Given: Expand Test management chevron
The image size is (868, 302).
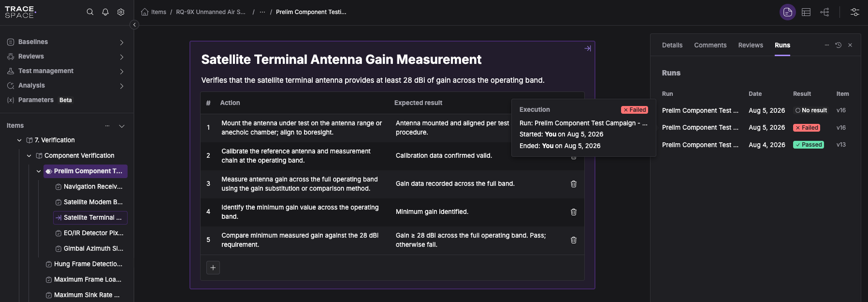Looking at the screenshot, I should click(x=122, y=72).
